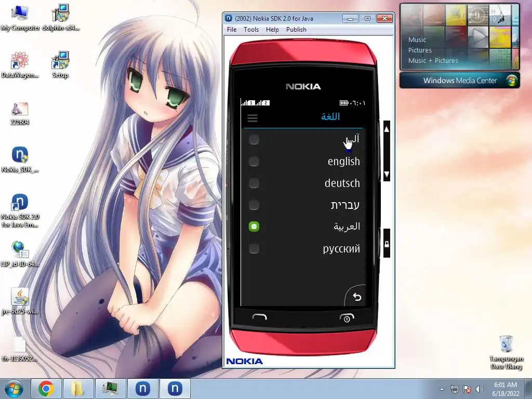The height and width of the screenshot is (399, 532).
Task: Open the Help menu
Action: pyautogui.click(x=272, y=30)
